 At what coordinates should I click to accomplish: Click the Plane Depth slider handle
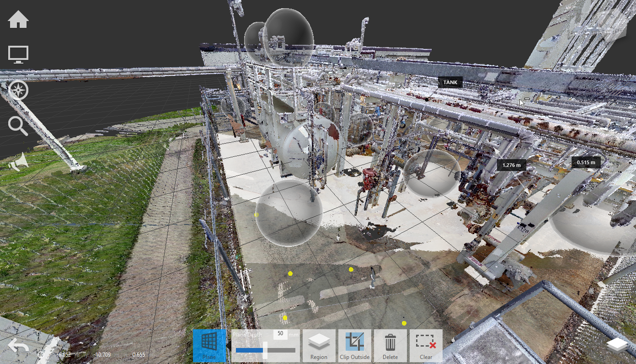[265, 350]
